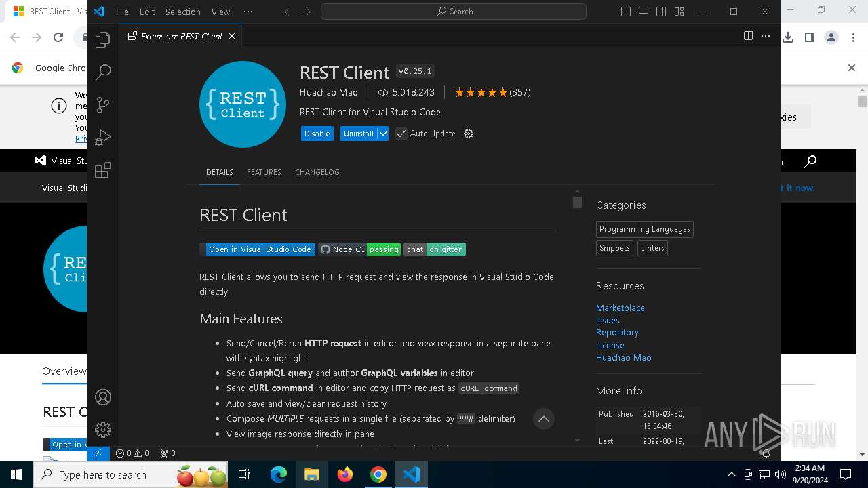Open the Edit menu

pos(147,12)
